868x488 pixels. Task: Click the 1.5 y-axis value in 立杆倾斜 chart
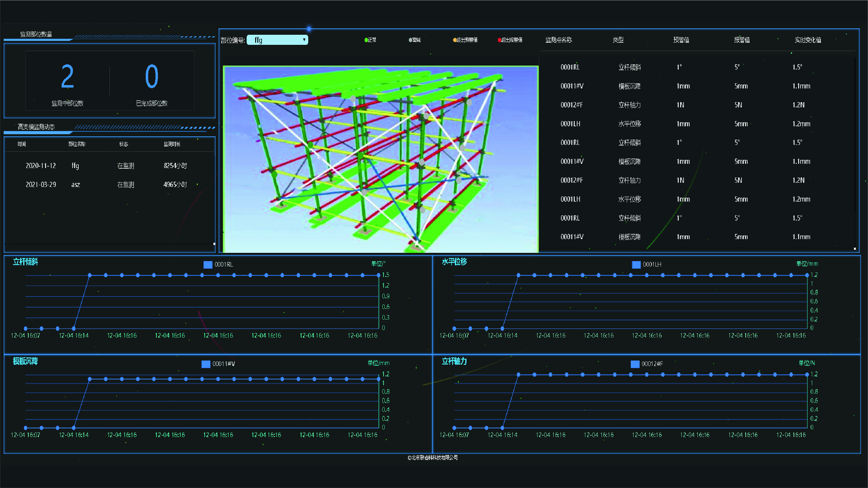click(x=385, y=275)
